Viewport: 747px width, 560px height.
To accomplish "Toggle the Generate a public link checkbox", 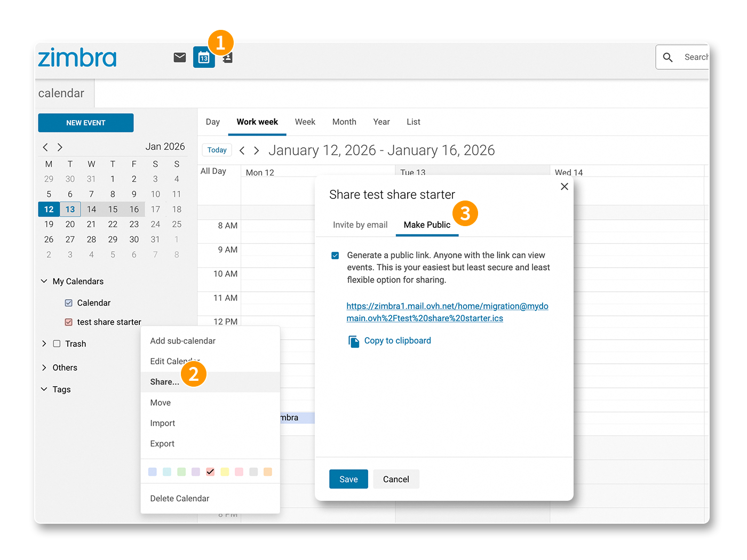I will pos(335,255).
